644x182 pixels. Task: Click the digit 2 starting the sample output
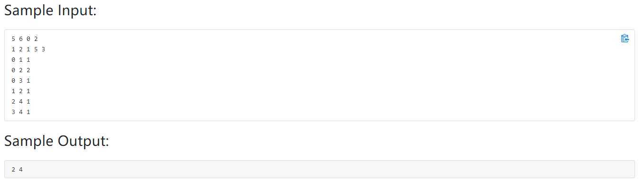click(x=13, y=169)
